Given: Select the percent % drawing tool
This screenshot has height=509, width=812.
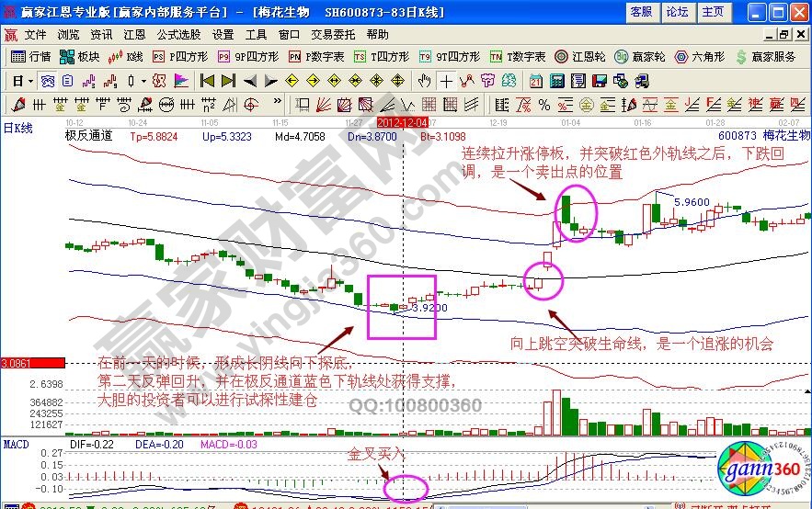Looking at the screenshot, I should point(544,105).
